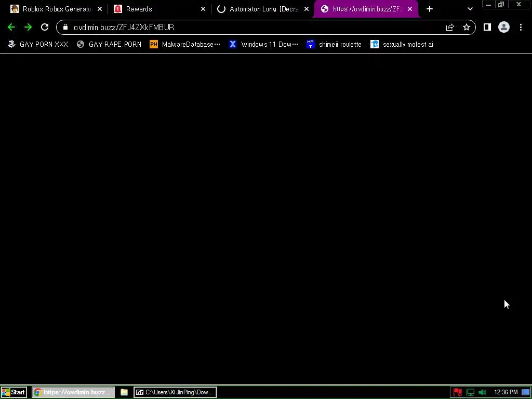Viewport: 532px width, 399px height.
Task: Open the volume speaker tray icon
Action: pos(482,393)
